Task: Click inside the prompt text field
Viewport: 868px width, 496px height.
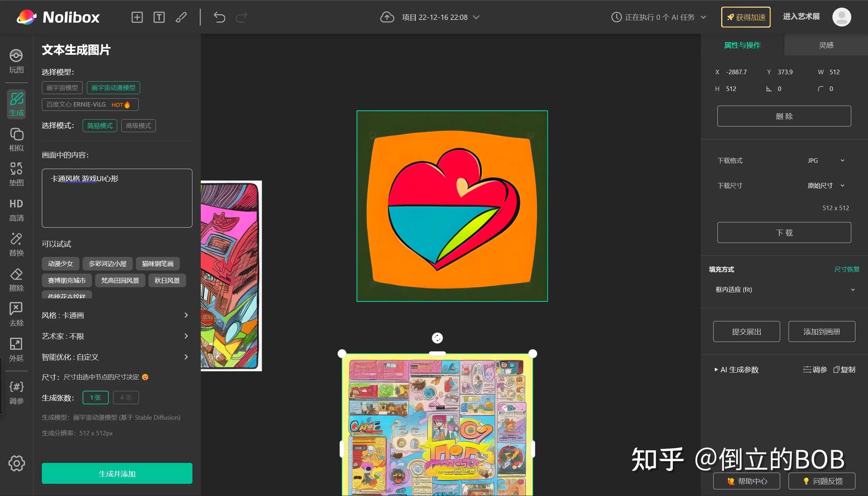Action: pos(117,198)
